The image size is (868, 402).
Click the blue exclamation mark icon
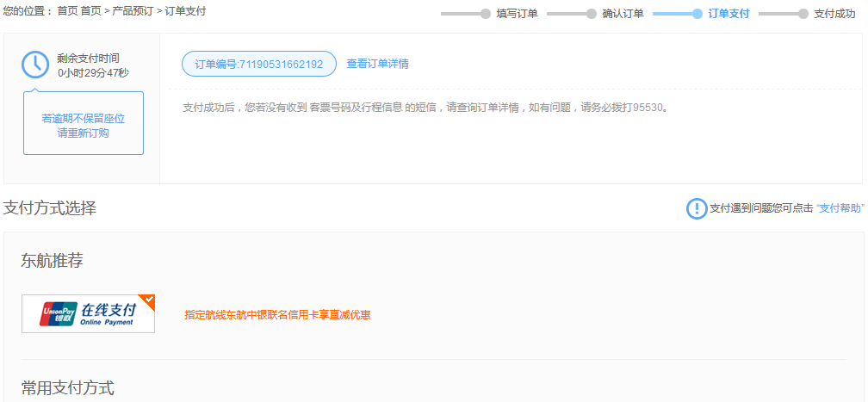[x=697, y=208]
